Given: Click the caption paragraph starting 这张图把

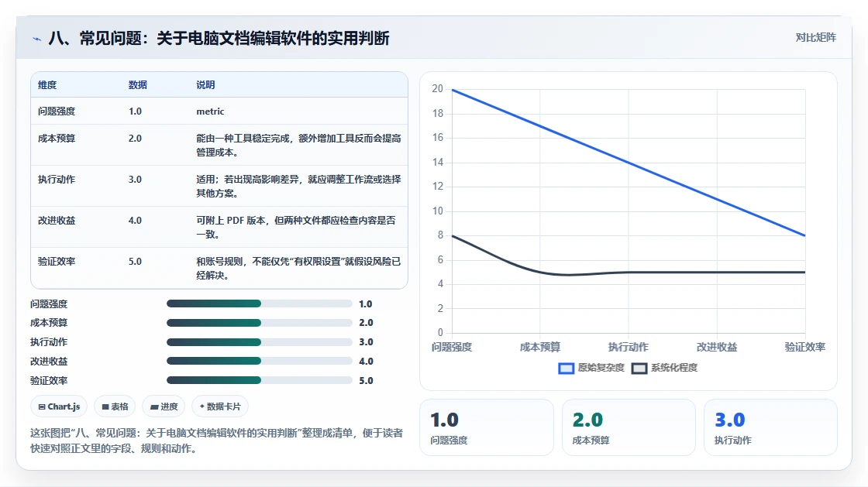Looking at the screenshot, I should pyautogui.click(x=216, y=441).
